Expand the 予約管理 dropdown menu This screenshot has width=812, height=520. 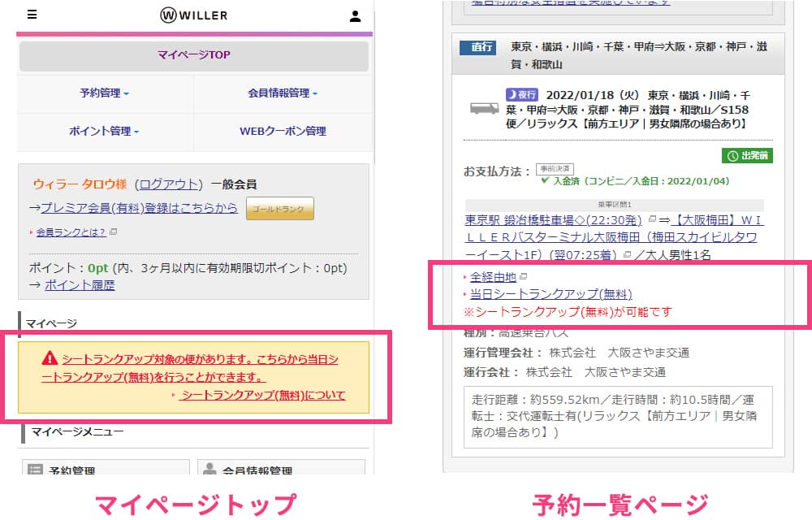(105, 93)
